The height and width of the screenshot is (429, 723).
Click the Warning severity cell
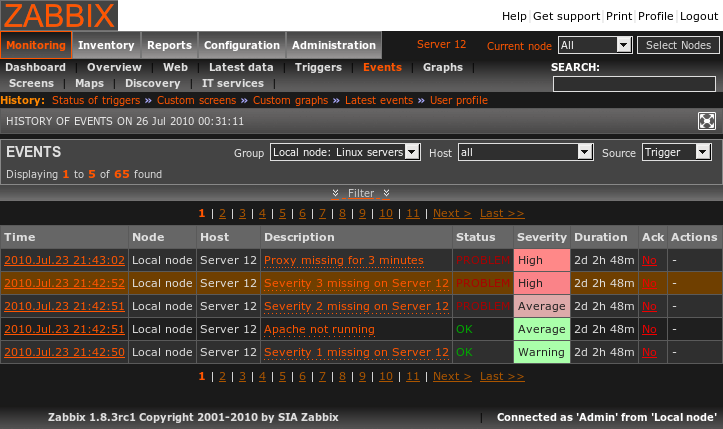(542, 352)
